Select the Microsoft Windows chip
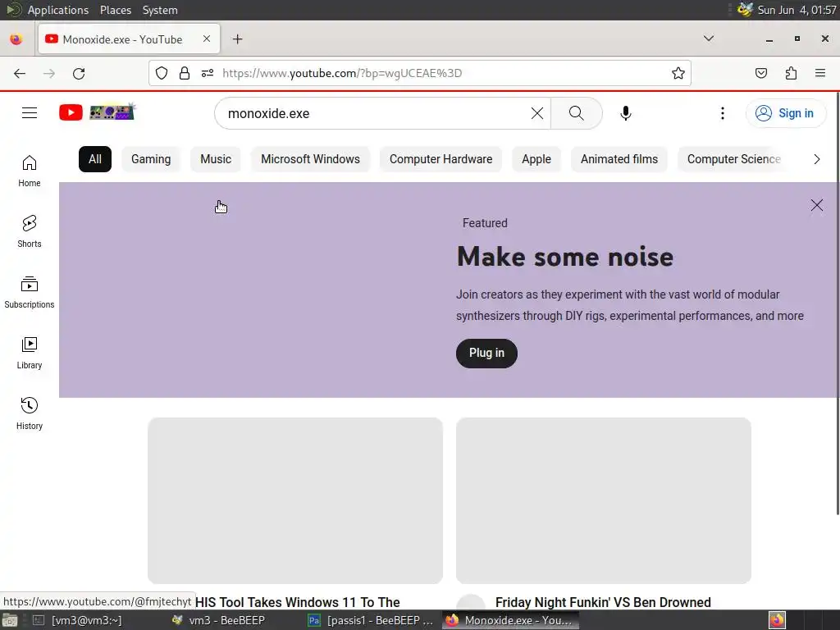The height and width of the screenshot is (630, 840). tap(310, 159)
